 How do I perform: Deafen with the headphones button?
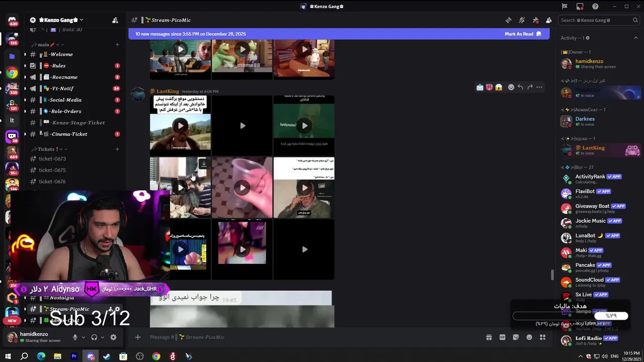[x=94, y=337]
